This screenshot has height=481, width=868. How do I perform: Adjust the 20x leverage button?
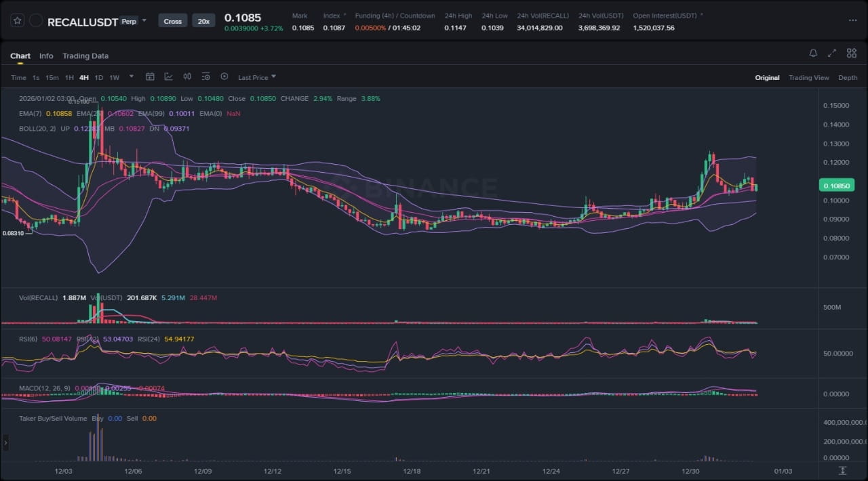click(203, 21)
